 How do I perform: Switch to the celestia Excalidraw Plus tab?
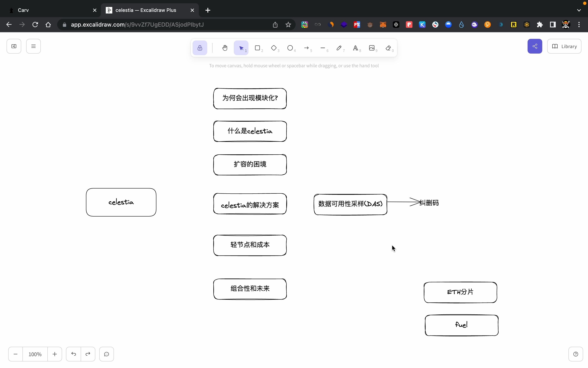coord(150,10)
